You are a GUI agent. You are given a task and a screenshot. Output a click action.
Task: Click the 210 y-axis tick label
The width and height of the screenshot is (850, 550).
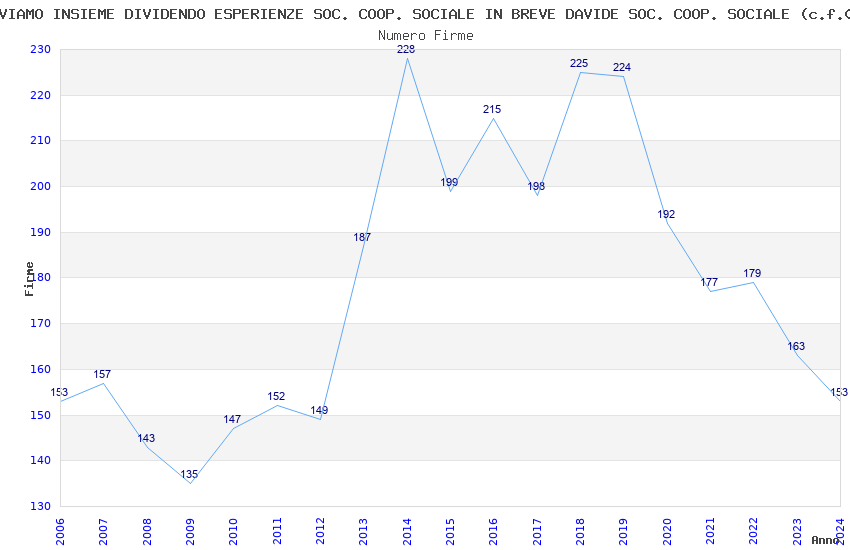pyautogui.click(x=40, y=140)
